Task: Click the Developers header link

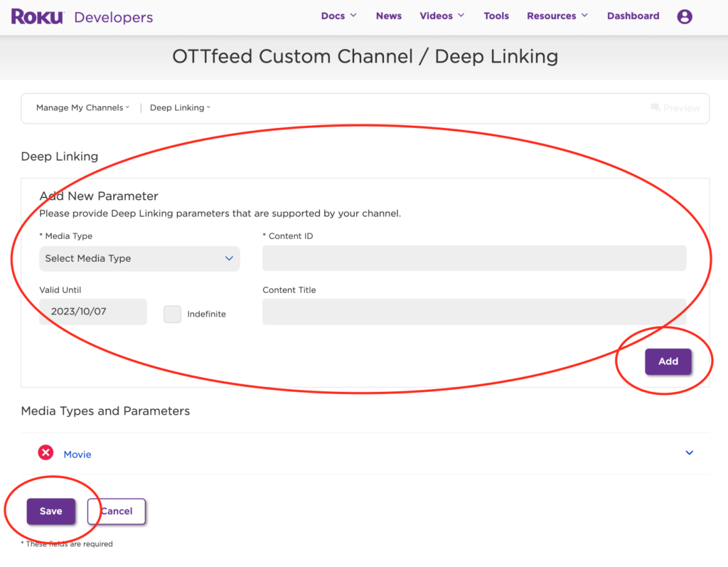Action: click(x=113, y=17)
